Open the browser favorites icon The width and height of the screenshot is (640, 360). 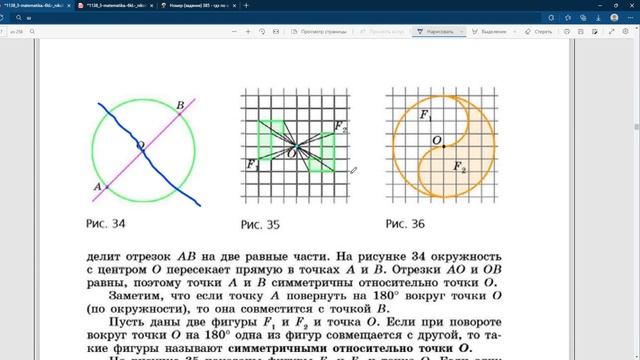[568, 18]
